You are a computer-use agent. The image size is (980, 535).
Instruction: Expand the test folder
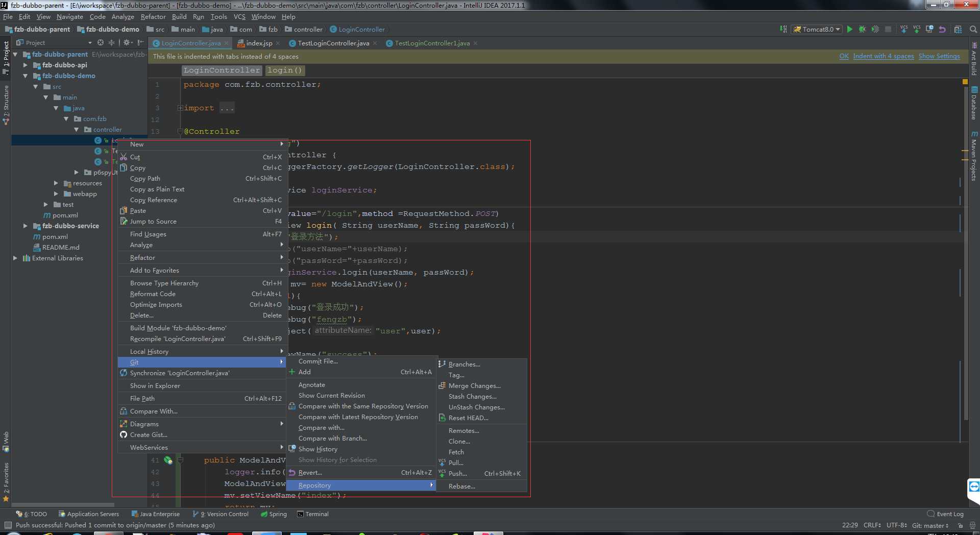click(45, 205)
